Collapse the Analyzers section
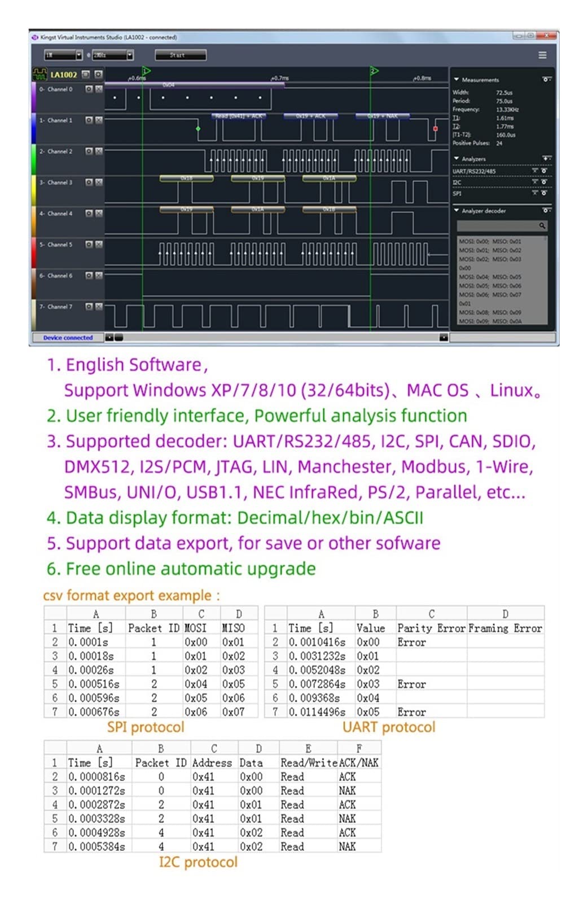Screen dimensions: 588x904 456,159
